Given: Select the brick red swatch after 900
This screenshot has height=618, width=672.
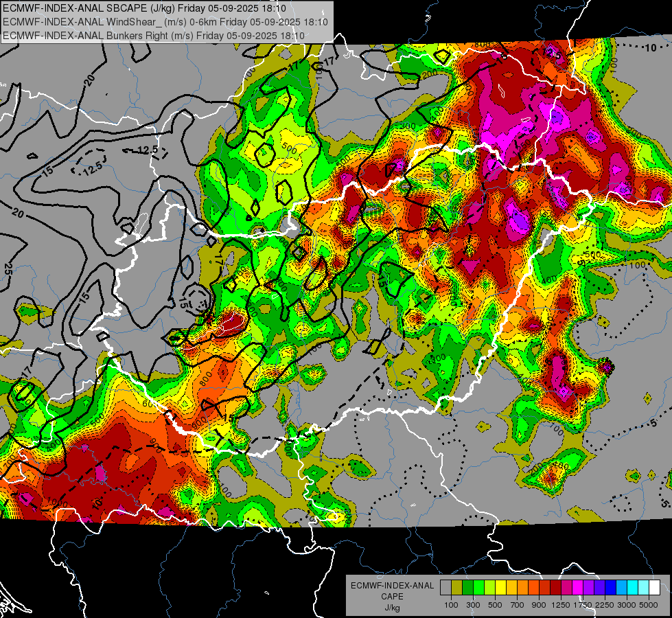Looking at the screenshot, I should [x=545, y=587].
